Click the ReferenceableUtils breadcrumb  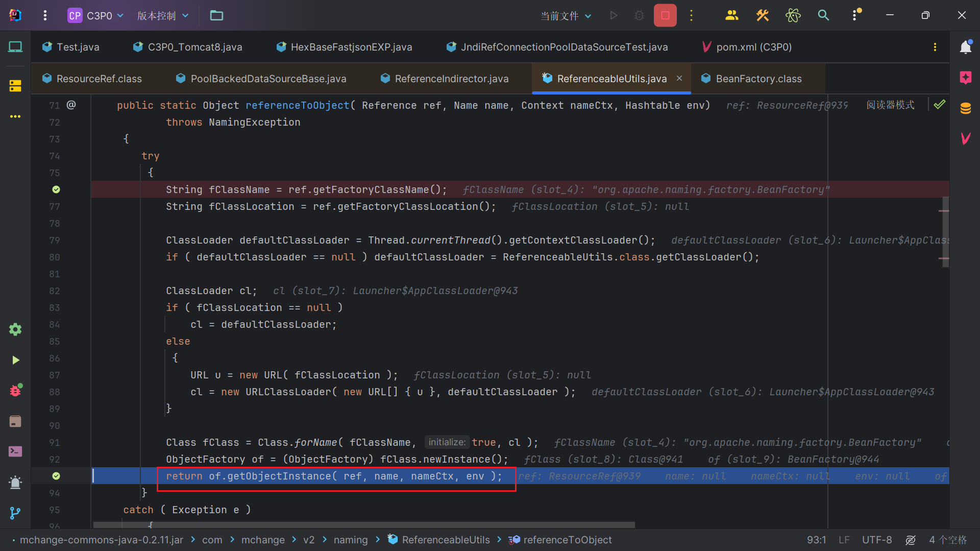coord(439,540)
